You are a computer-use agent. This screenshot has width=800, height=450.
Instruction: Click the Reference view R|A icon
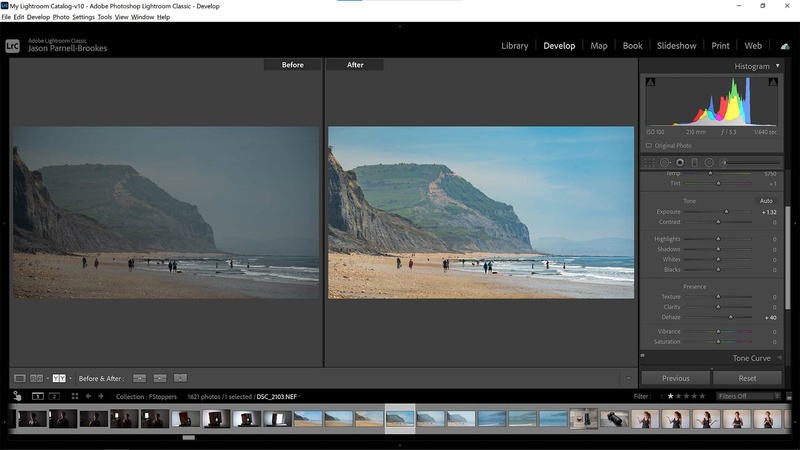tap(37, 378)
